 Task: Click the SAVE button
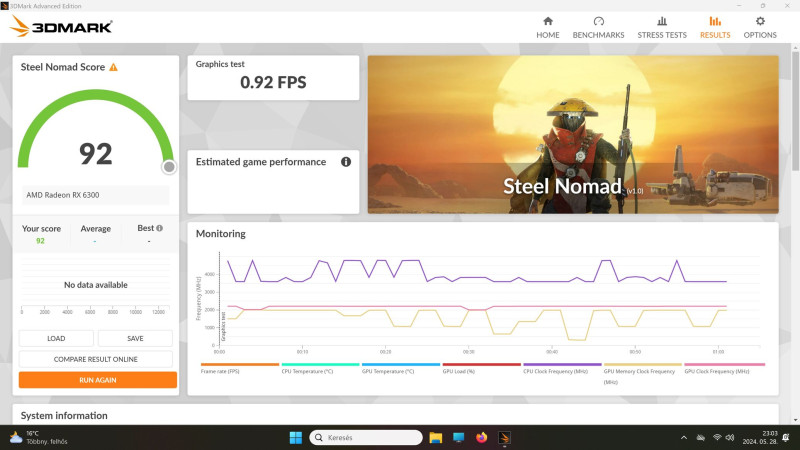[x=135, y=338]
